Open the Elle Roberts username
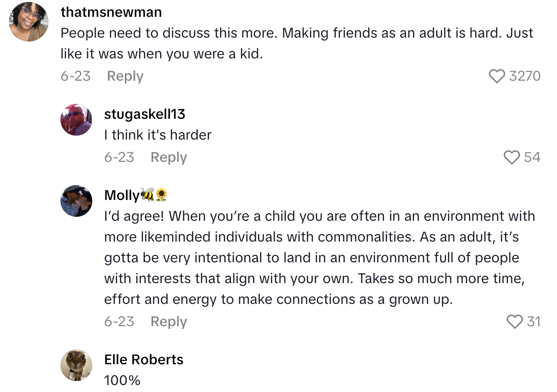 [x=144, y=359]
